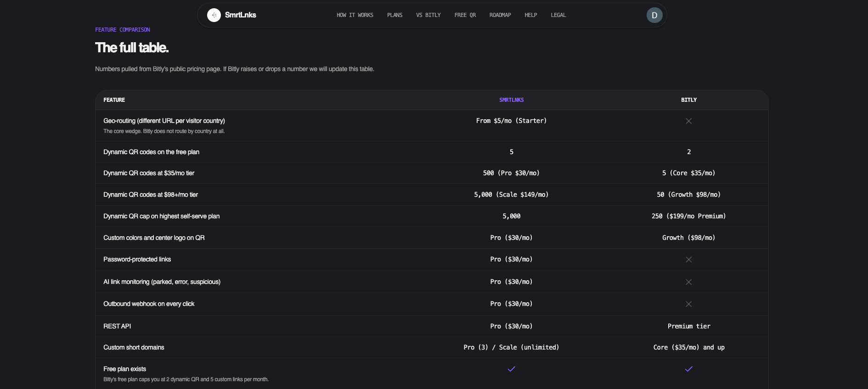The height and width of the screenshot is (389, 868).
Task: Click 'FEATURE COMPARISON' section label
Action: [123, 30]
